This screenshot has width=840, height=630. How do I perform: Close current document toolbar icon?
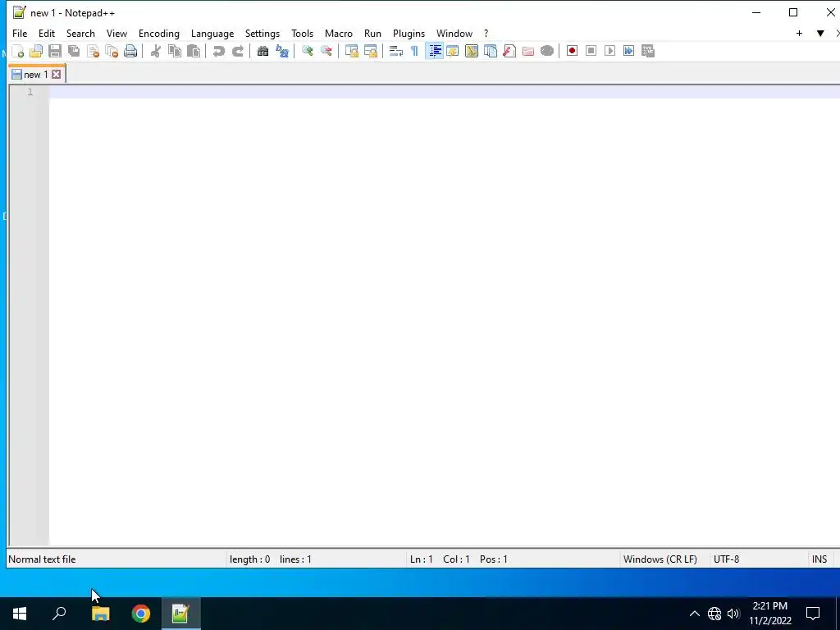click(93, 51)
